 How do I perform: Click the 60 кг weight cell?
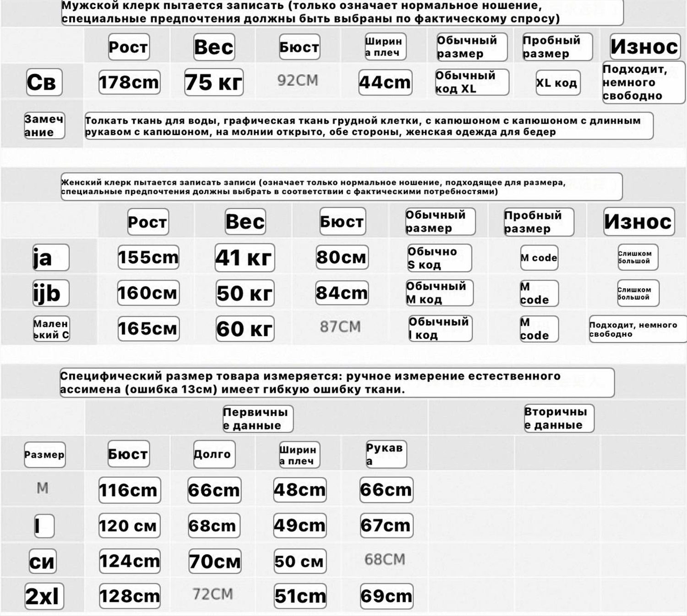[x=245, y=329]
